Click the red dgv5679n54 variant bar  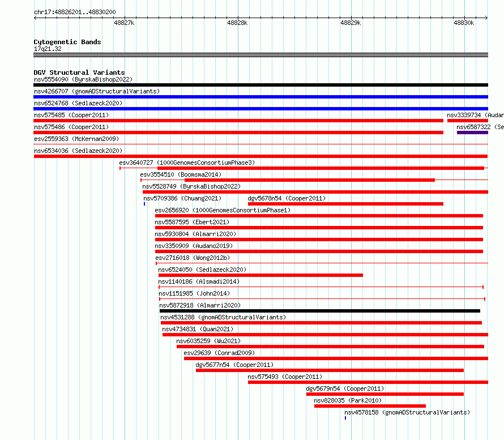click(385, 394)
